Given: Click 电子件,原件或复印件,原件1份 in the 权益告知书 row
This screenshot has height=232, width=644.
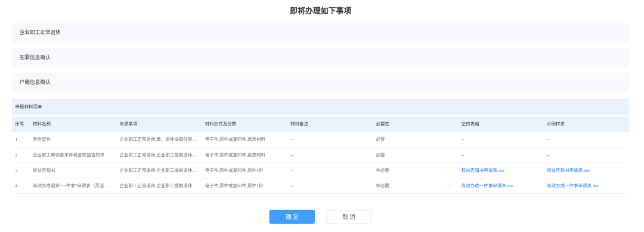Looking at the screenshot, I should pyautogui.click(x=234, y=171).
